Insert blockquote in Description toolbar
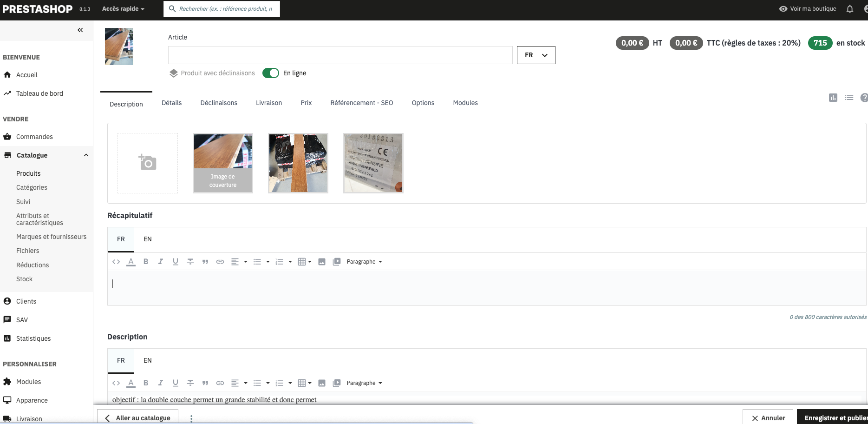The image size is (868, 424). (205, 383)
